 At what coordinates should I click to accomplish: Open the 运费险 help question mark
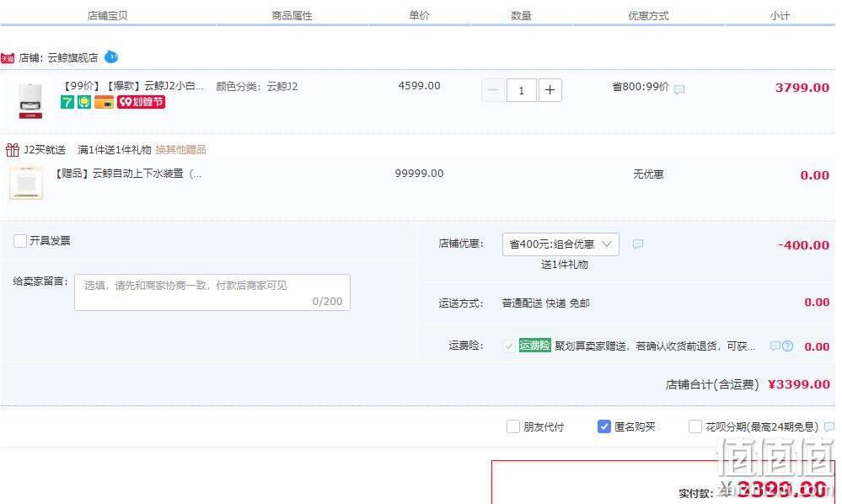pyautogui.click(x=787, y=346)
